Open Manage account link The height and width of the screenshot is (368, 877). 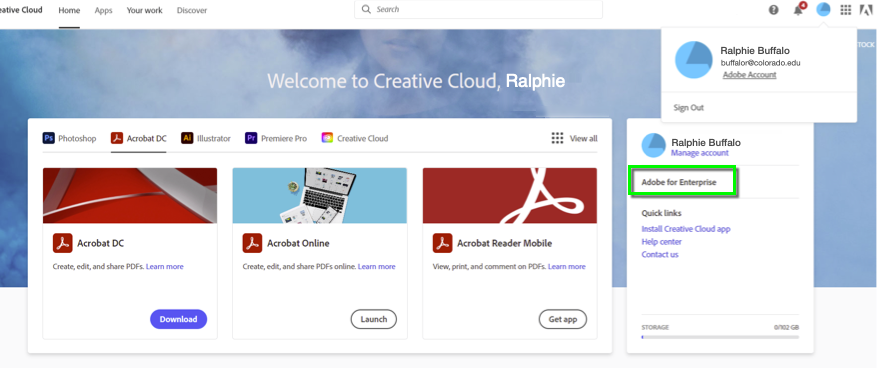[x=700, y=153]
